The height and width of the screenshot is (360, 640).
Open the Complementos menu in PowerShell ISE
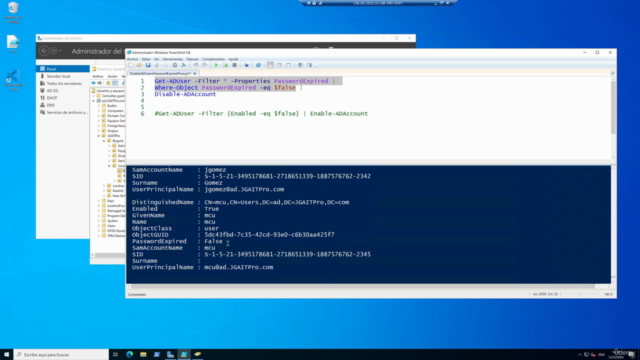[x=213, y=59]
